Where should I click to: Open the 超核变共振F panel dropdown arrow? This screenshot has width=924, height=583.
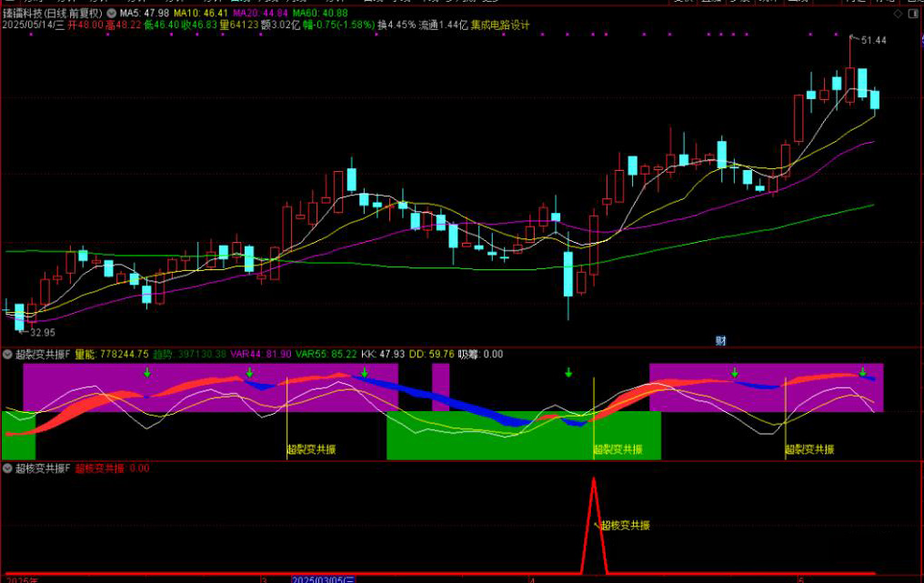click(x=8, y=468)
